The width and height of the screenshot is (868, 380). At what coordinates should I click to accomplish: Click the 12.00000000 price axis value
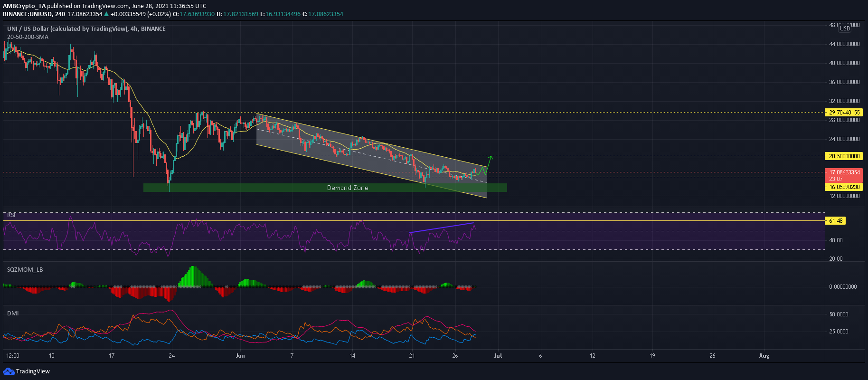[x=844, y=196]
